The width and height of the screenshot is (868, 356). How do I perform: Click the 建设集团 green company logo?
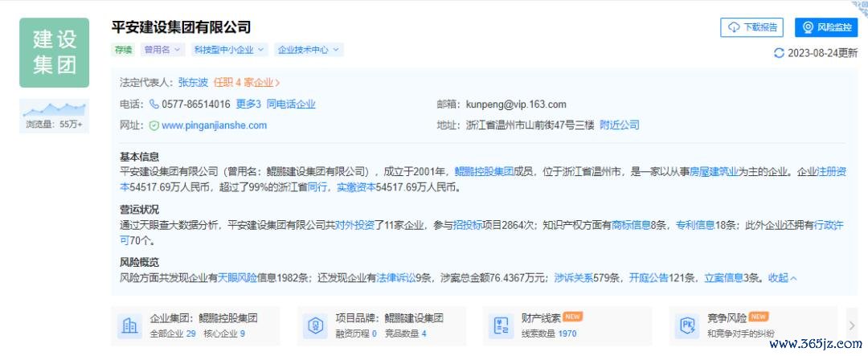click(55, 52)
